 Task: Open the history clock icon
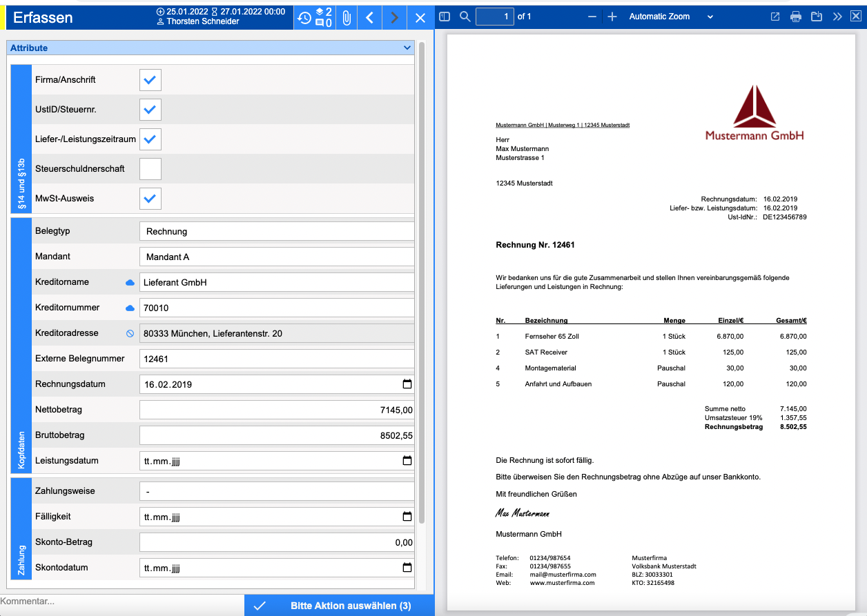tap(304, 17)
